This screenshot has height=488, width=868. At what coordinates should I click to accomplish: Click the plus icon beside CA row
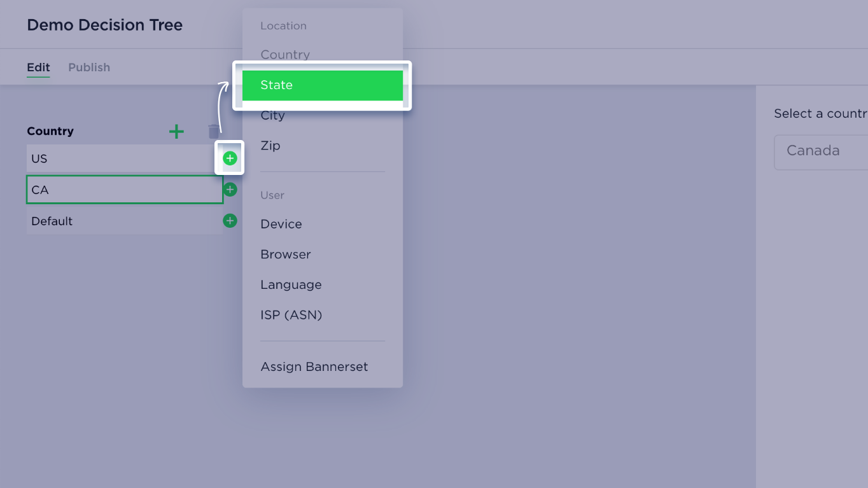pos(230,190)
